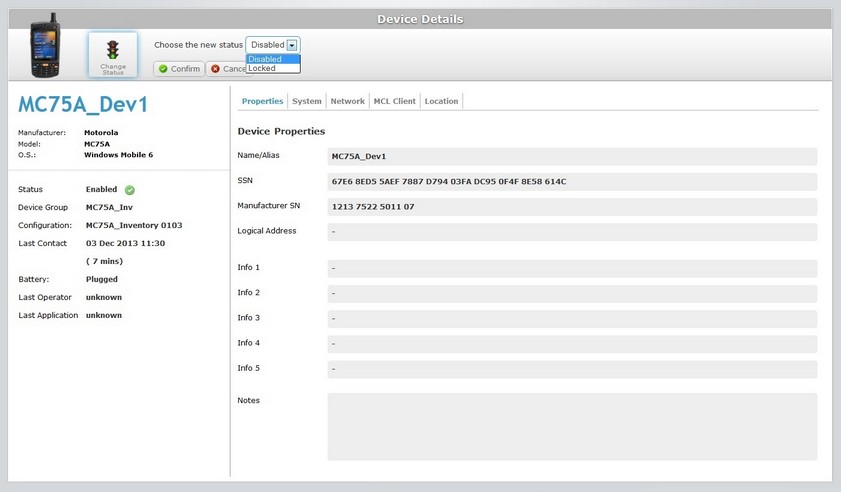
Task: Click the Device Group value MC75A_Inv
Action: pos(109,208)
